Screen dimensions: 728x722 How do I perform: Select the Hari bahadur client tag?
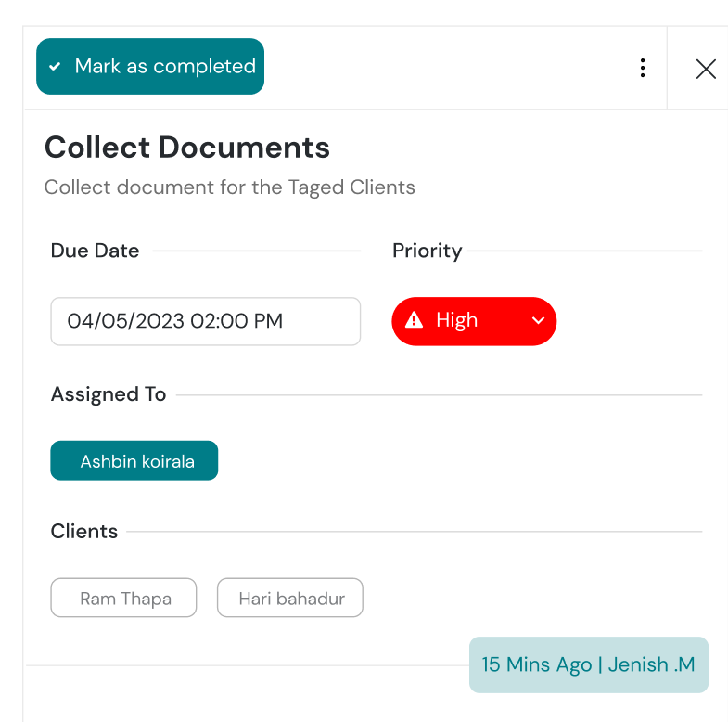290,599
